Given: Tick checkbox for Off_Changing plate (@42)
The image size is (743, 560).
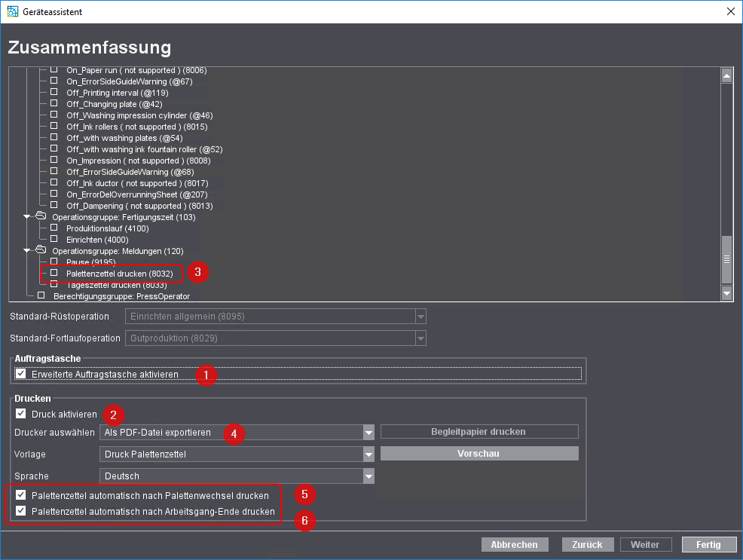Looking at the screenshot, I should [x=54, y=103].
